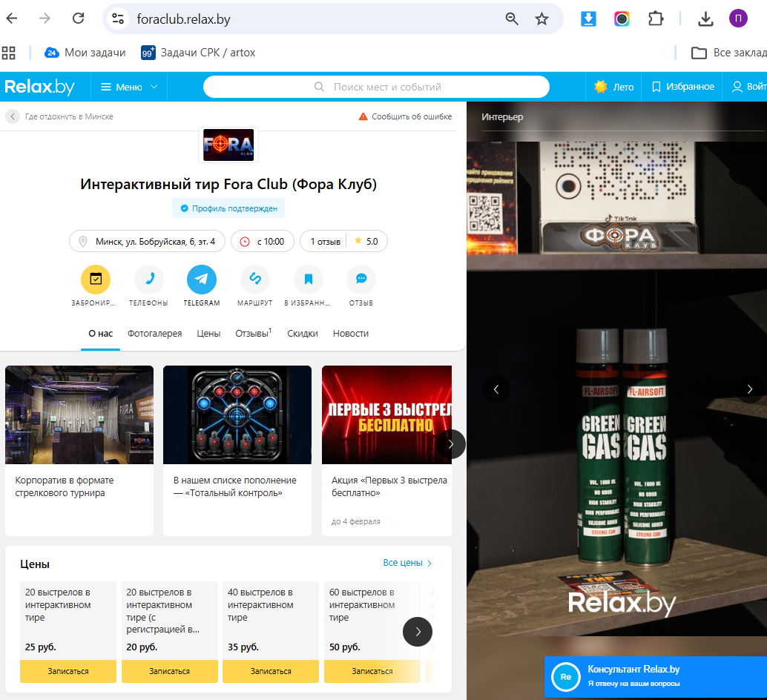Click Записаться under 50 руб.
This screenshot has height=700, width=767.
372,671
